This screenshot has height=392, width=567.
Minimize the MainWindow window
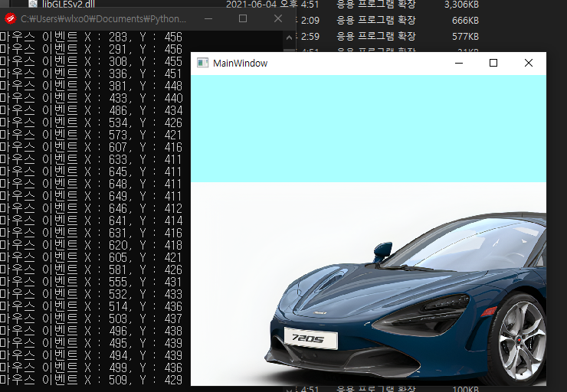[x=459, y=63]
